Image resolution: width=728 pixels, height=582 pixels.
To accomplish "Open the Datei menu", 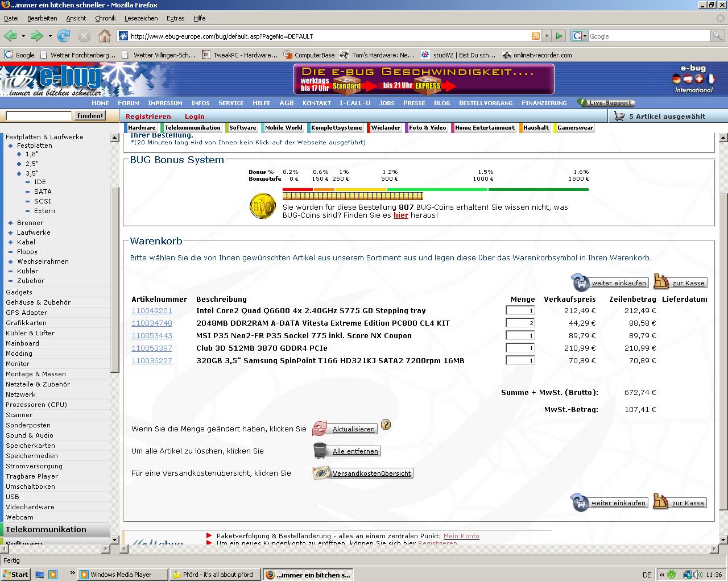I will (11, 18).
